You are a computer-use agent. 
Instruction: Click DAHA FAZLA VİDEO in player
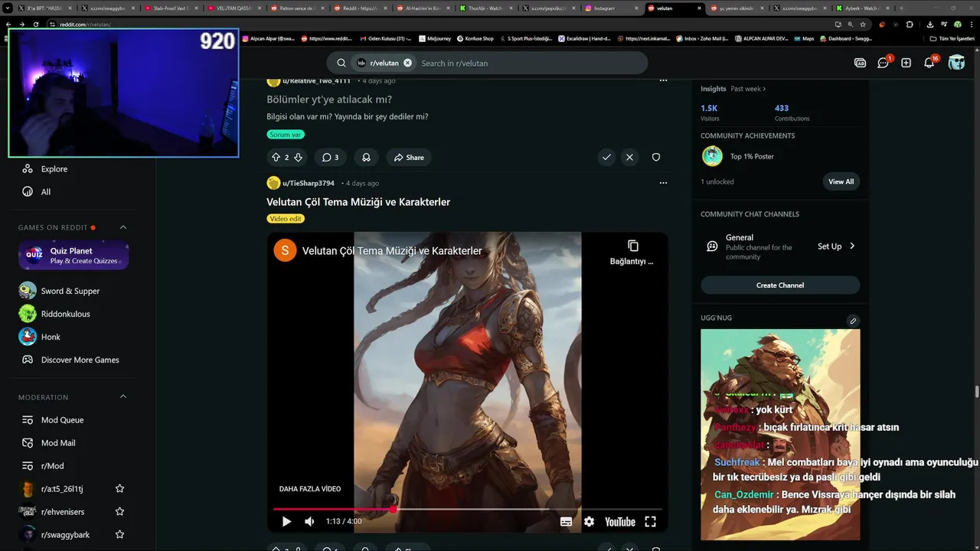pyautogui.click(x=310, y=488)
